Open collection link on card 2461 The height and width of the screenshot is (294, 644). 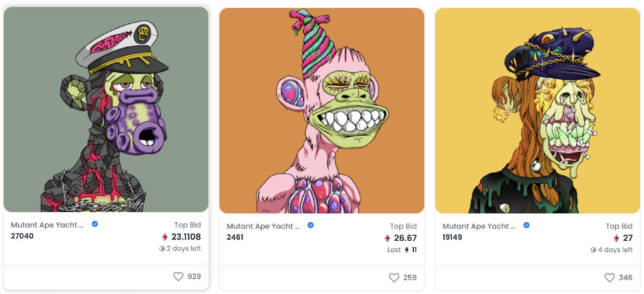point(264,226)
